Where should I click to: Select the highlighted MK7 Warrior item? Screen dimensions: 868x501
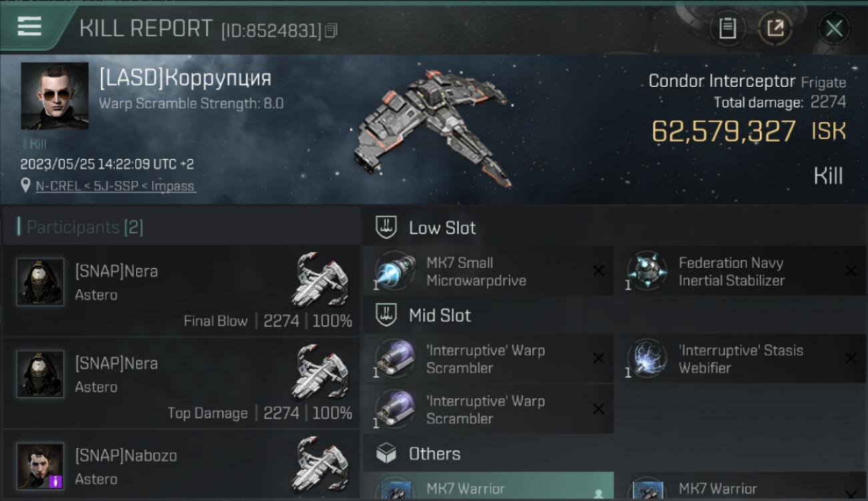489,486
